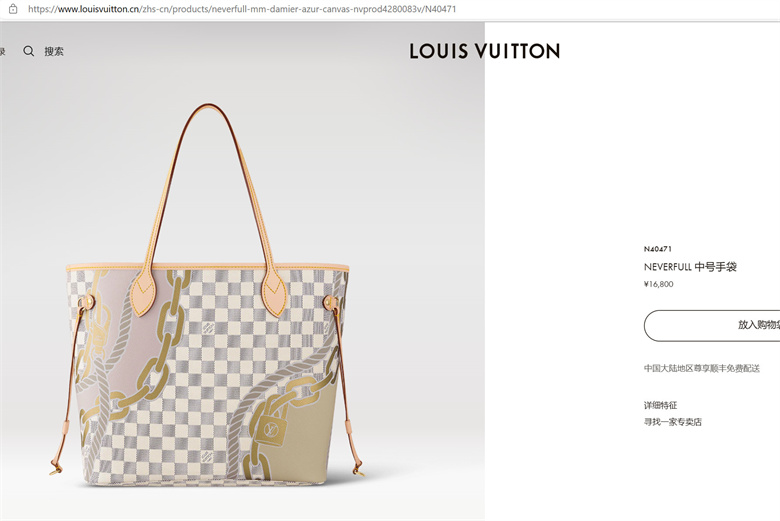Go home via the LOUIS VUITTON logo
Viewport: 780px width, 521px height.
point(485,51)
